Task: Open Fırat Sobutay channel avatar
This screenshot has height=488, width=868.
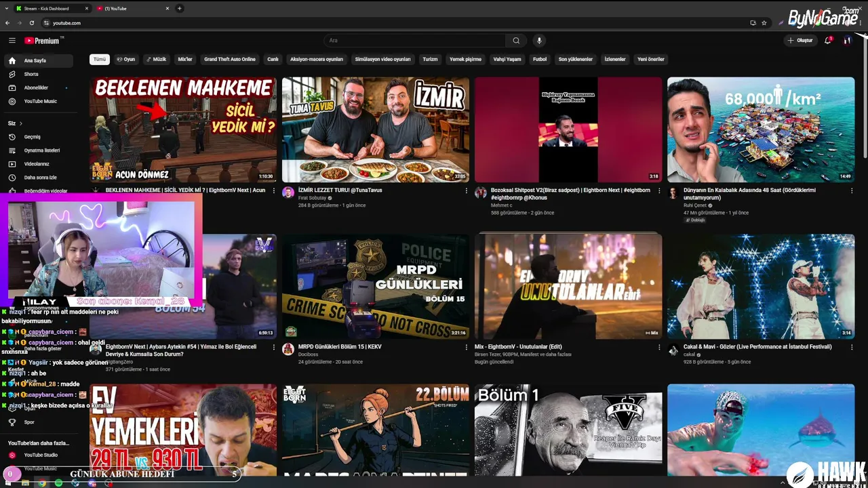Action: coord(288,192)
